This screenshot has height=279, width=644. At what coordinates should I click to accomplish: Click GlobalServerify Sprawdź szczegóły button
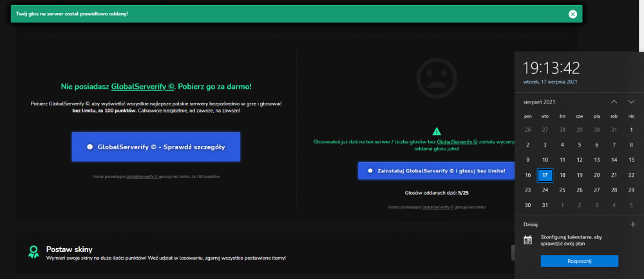pos(156,147)
